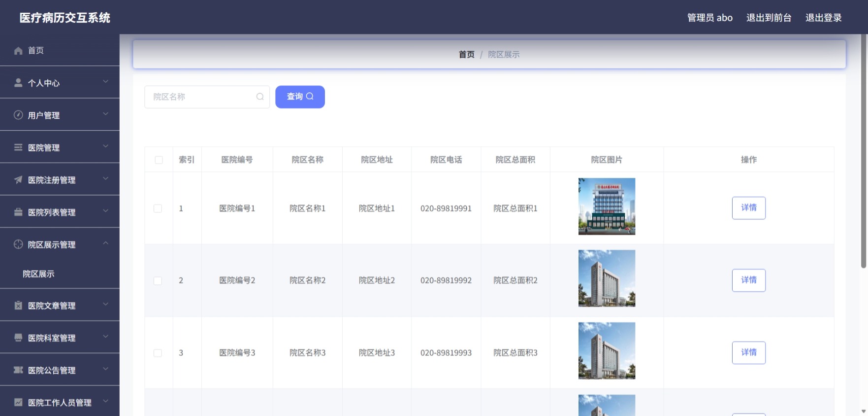868x416 pixels.
Task: Expand the 个人中心 menu chevron
Action: tap(105, 82)
